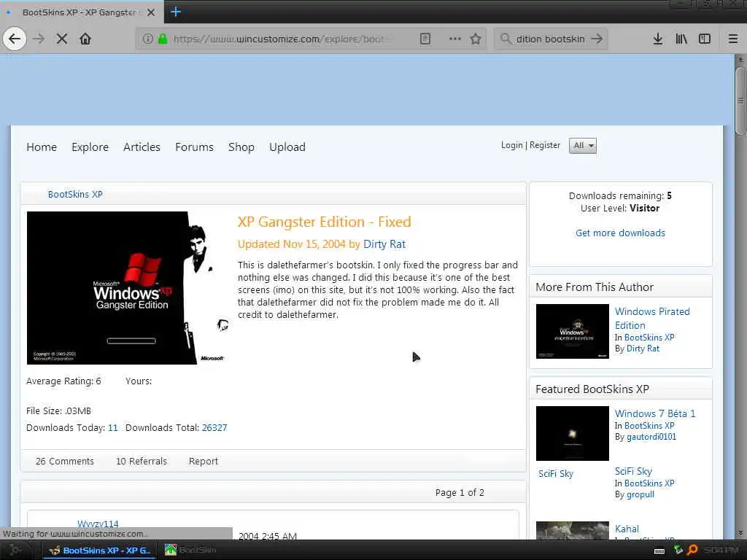Click the search magnifier icon
This screenshot has height=560, width=747.
click(506, 39)
